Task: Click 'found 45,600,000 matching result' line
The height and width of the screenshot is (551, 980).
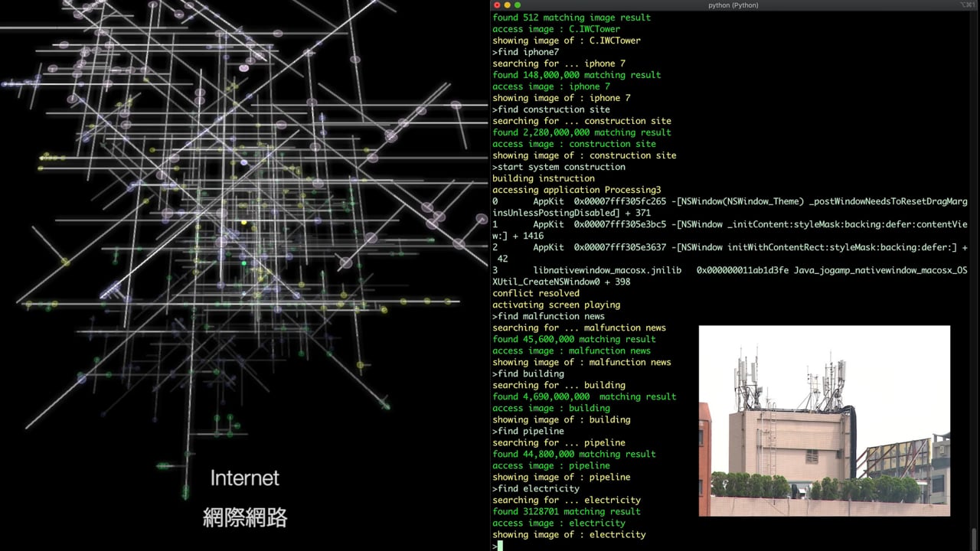Action: [x=574, y=339]
